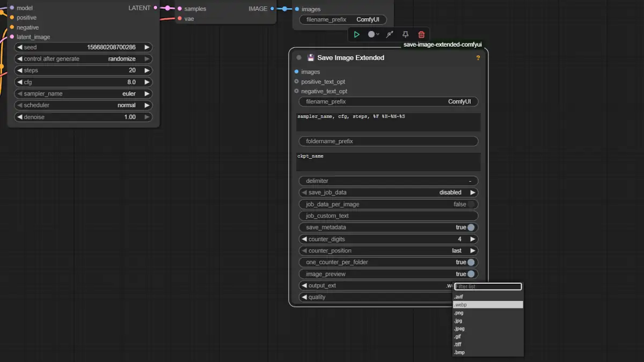644x362 pixels.
Task: Increase seed with right arrow
Action: pos(147,47)
